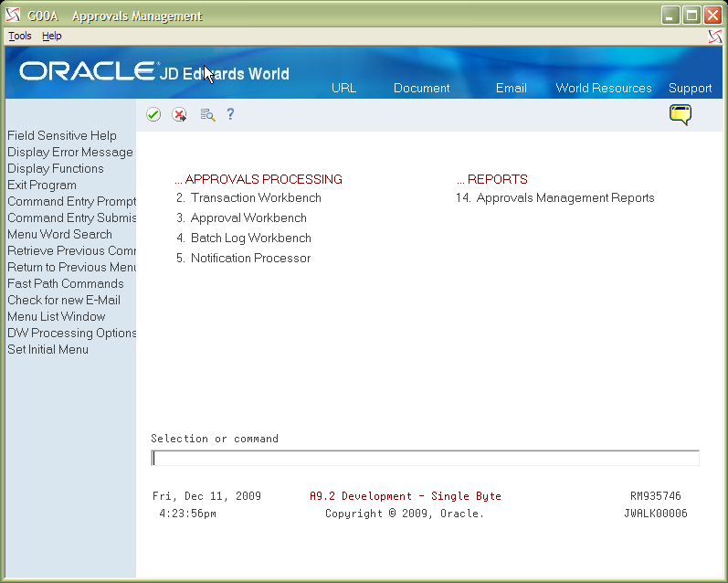Open the Help menu
728x583 pixels.
coord(51,36)
